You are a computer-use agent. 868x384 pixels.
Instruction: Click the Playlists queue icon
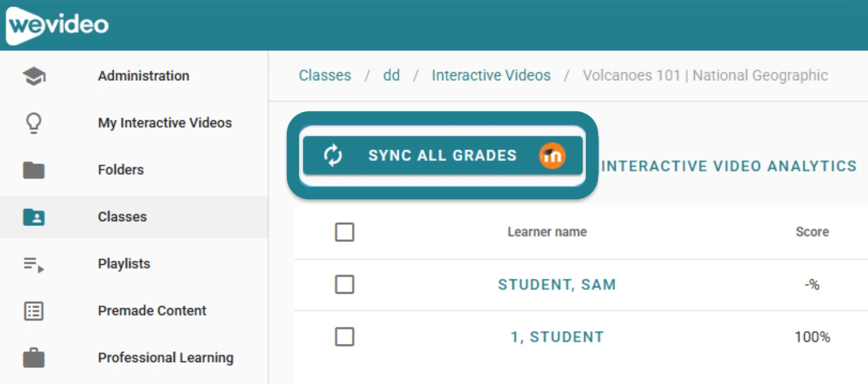(34, 264)
